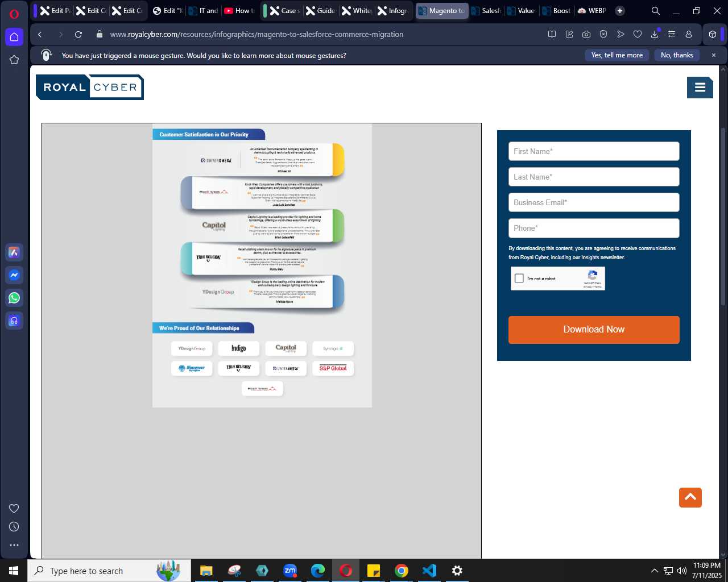Open the ad blocker shield icon
This screenshot has height=582, width=728.
coord(603,34)
